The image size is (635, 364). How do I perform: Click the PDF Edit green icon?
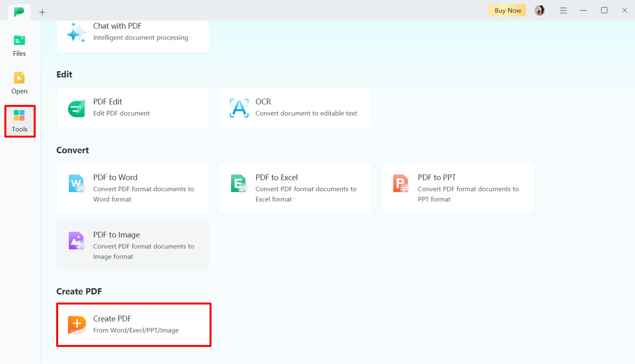pos(77,108)
